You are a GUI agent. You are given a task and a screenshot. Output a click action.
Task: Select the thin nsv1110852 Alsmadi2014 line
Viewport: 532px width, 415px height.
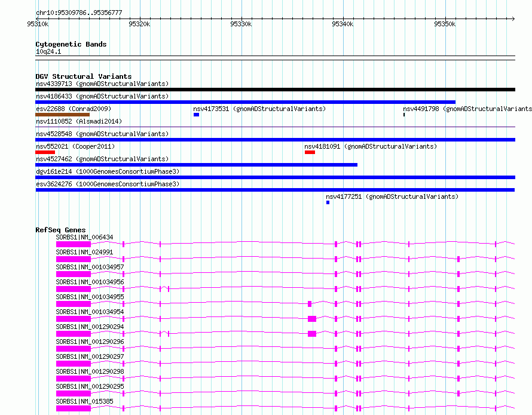pyautogui.click(x=275, y=127)
